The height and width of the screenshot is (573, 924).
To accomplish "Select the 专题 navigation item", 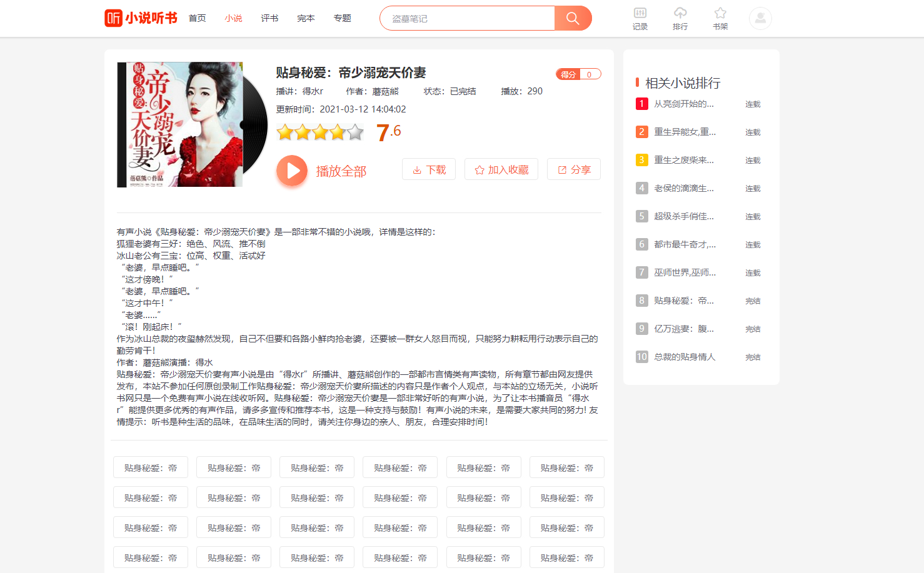I will [x=342, y=18].
